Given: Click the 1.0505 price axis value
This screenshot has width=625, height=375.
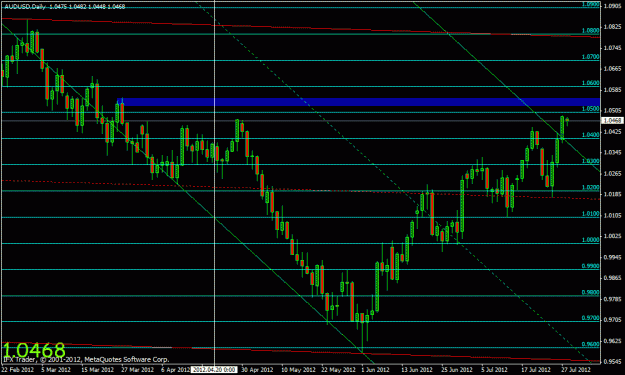Looking at the screenshot, I should (x=612, y=110).
